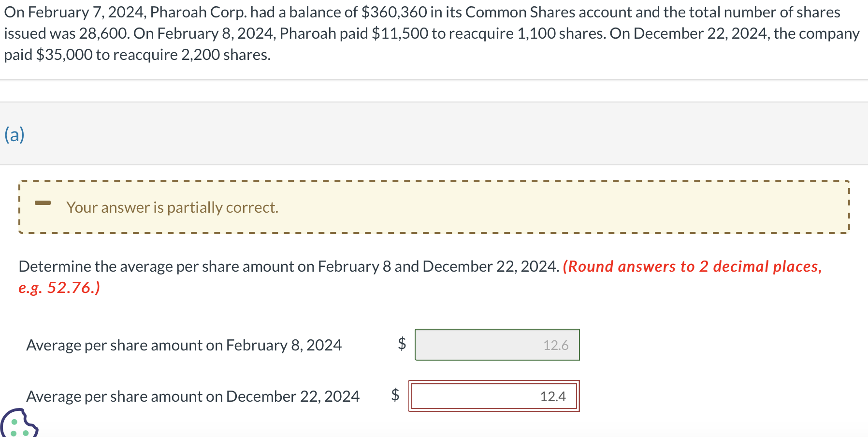Viewport: 868px width, 437px height.
Task: Click the "Average per share amount on December 22, 2024" label
Action: tap(193, 396)
